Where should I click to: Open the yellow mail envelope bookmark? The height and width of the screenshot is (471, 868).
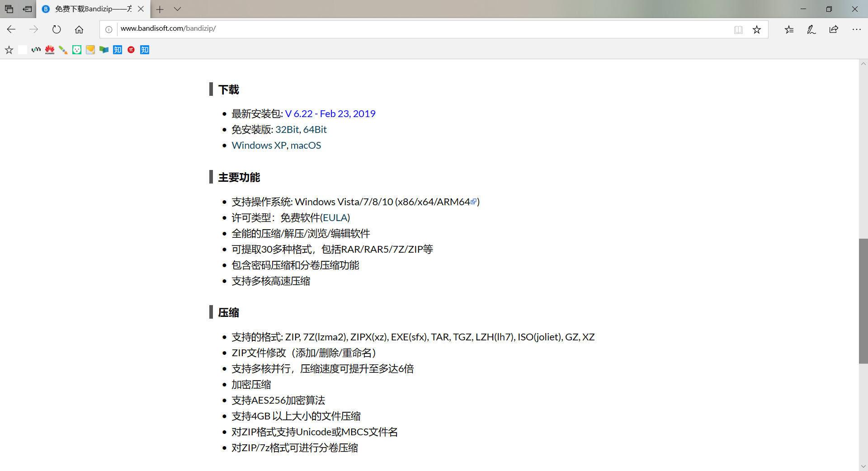click(x=90, y=50)
